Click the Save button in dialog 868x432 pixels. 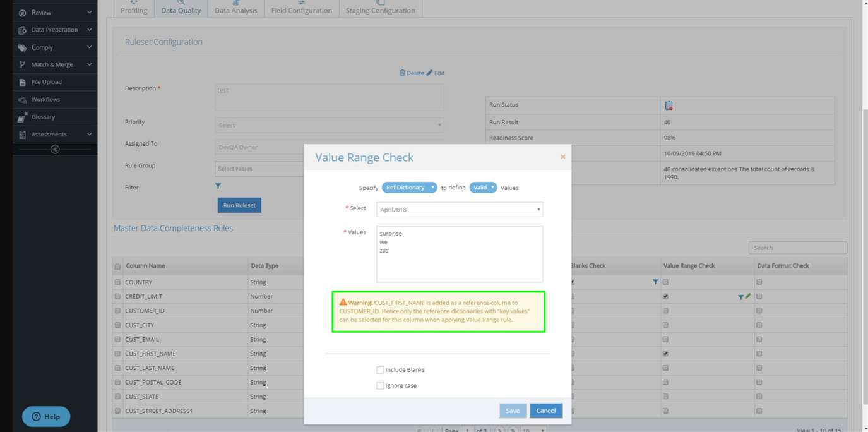pos(513,411)
